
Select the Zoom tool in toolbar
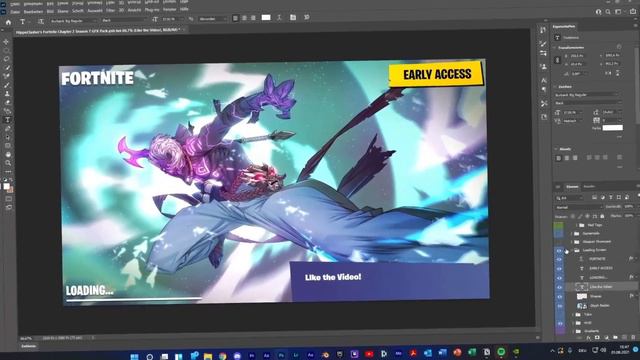[8, 163]
